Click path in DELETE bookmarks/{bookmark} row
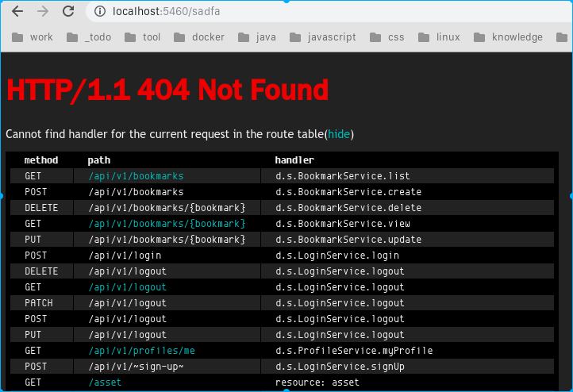Image resolution: width=573 pixels, height=392 pixels. pos(167,208)
